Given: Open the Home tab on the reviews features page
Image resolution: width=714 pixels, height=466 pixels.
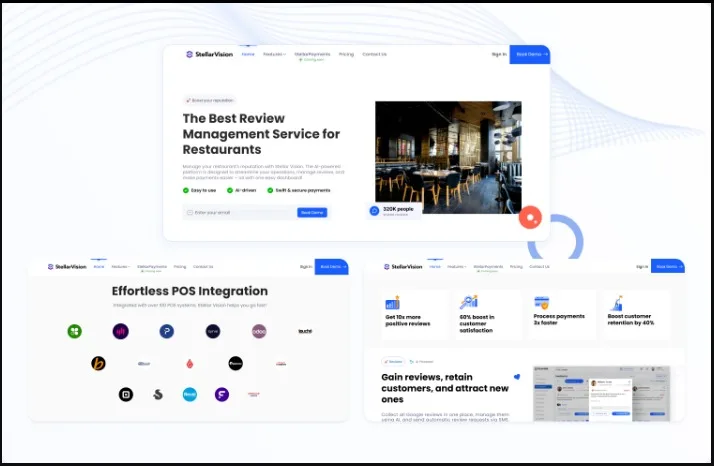Looking at the screenshot, I should click(435, 266).
